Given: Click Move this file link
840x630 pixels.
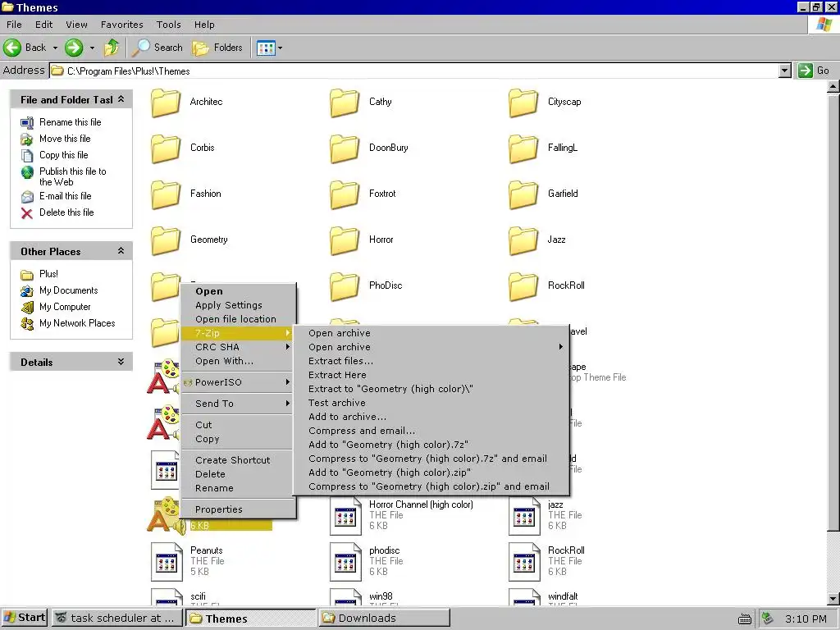Looking at the screenshot, I should pos(65,139).
